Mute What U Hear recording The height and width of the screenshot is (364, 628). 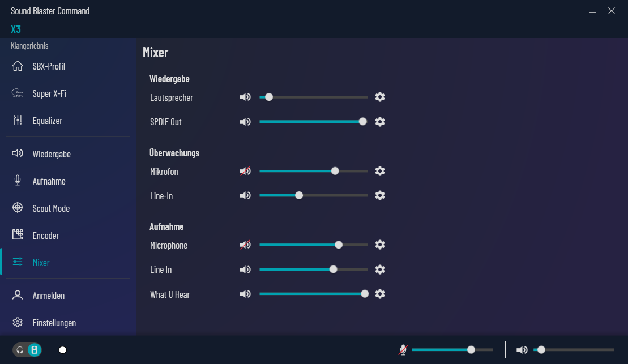point(245,294)
